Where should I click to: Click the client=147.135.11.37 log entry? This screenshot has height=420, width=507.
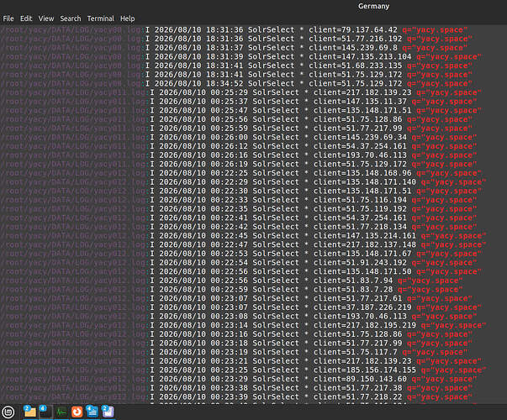pos(360,102)
